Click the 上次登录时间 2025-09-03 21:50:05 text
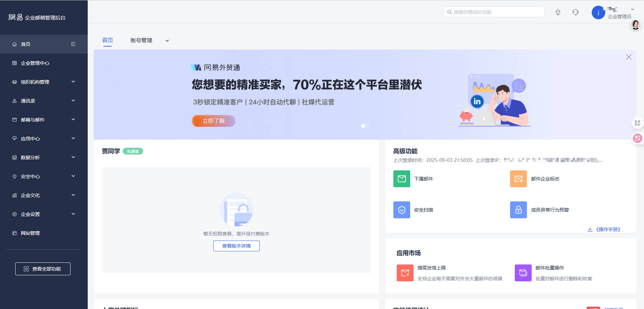The height and width of the screenshot is (309, 644). (433, 160)
